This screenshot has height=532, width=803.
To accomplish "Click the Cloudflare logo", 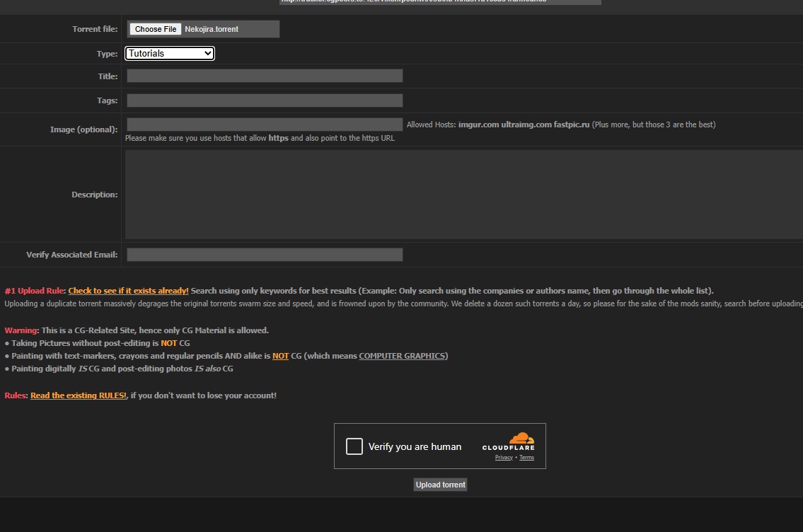I will (509, 442).
